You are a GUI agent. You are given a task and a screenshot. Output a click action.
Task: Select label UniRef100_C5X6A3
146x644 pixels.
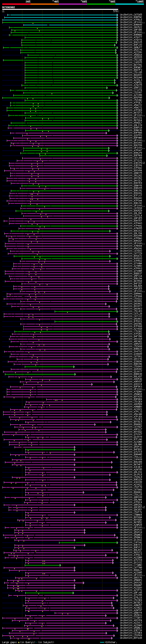(131, 366)
